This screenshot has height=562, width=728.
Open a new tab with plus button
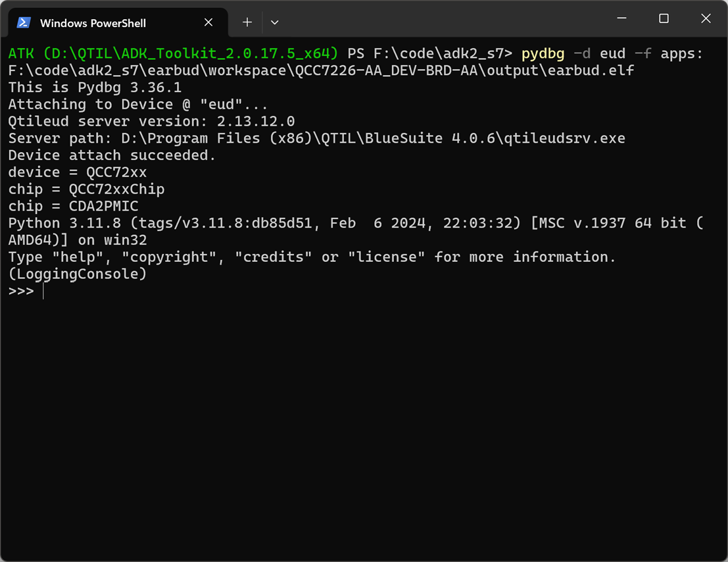(247, 22)
